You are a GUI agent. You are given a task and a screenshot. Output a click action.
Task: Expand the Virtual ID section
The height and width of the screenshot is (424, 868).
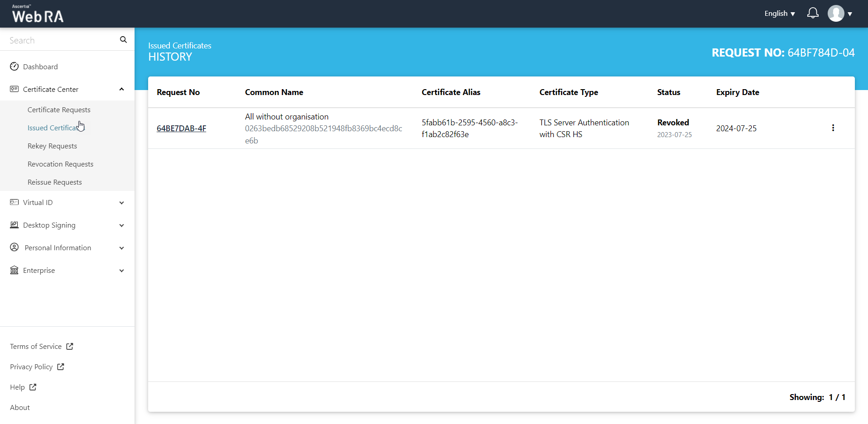coord(121,203)
